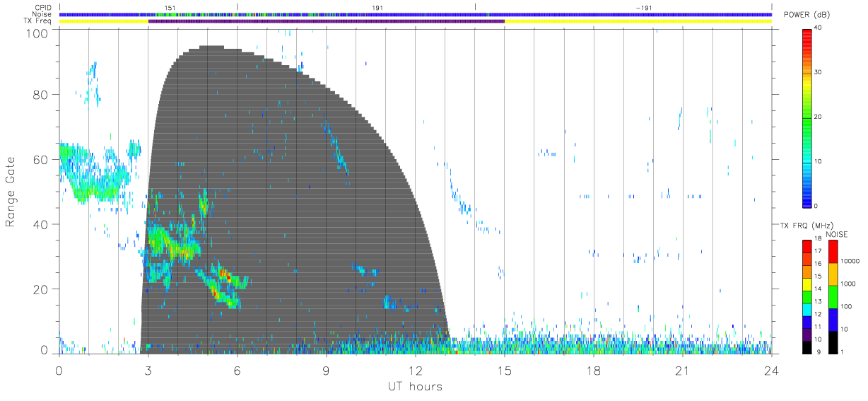This screenshot has height=401, width=868.
Task: Click the CPID value 191
Action: 377,7
